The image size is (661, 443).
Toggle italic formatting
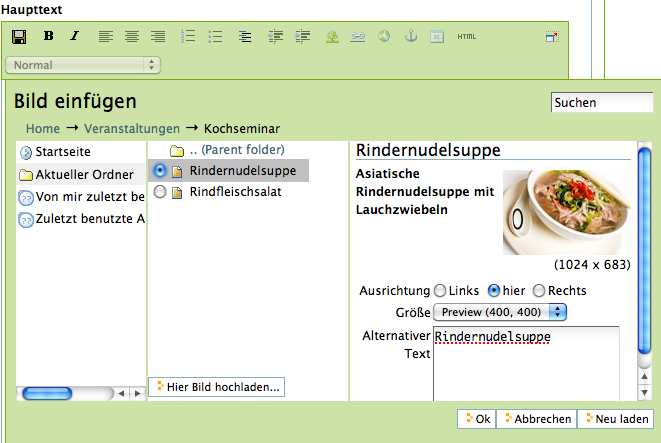tap(75, 36)
